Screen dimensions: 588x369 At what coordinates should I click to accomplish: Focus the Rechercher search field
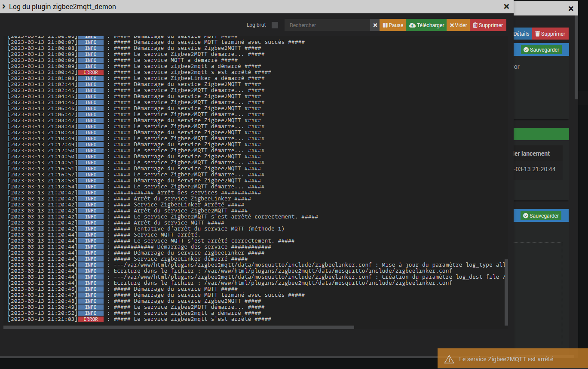327,25
